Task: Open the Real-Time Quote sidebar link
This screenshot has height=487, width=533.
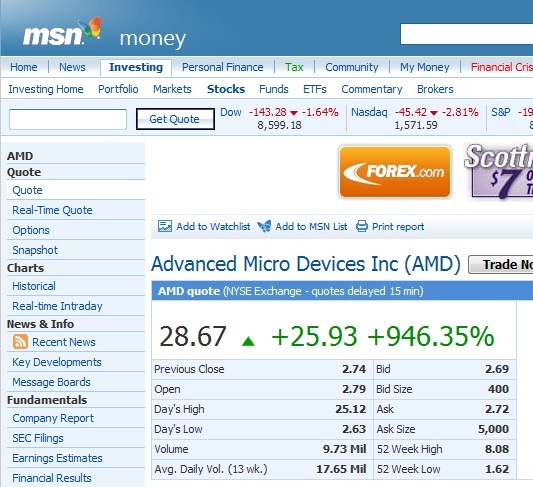Action: pos(52,210)
